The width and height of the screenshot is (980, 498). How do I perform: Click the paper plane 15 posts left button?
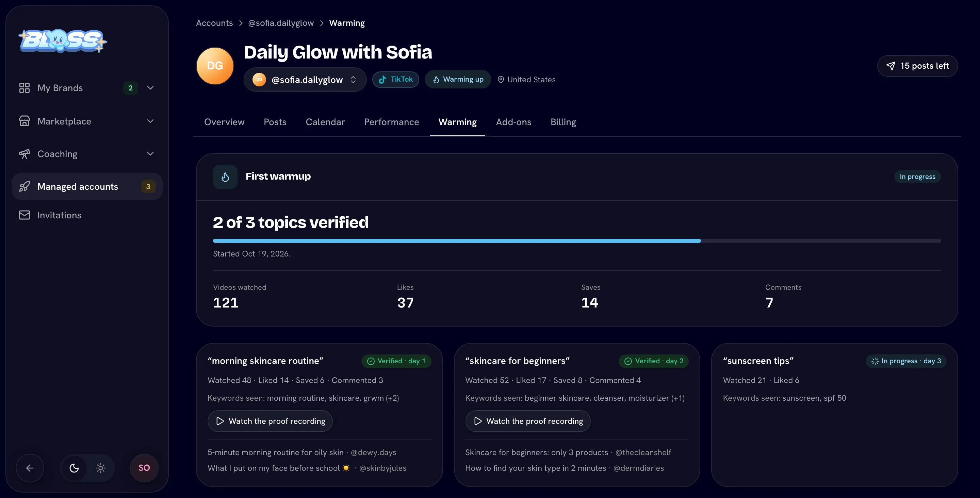(x=917, y=66)
